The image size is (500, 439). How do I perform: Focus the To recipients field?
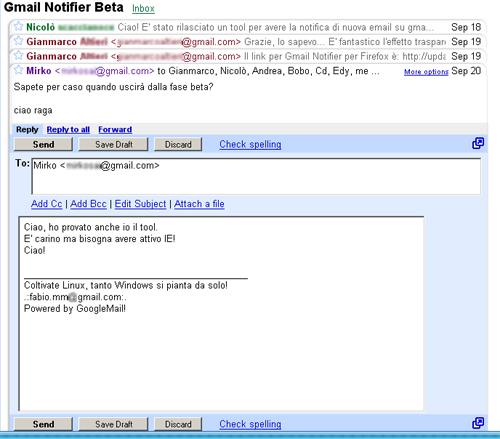tap(256, 176)
